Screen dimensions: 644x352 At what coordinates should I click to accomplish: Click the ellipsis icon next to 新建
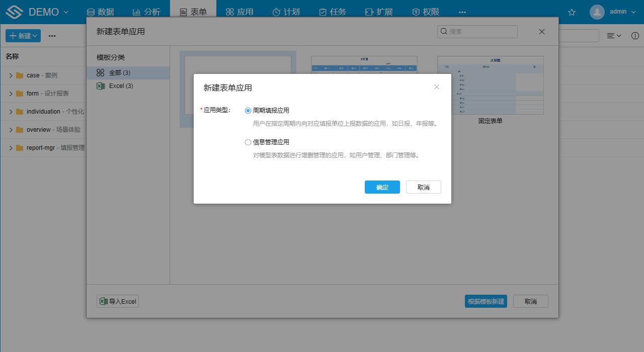pyautogui.click(x=52, y=36)
